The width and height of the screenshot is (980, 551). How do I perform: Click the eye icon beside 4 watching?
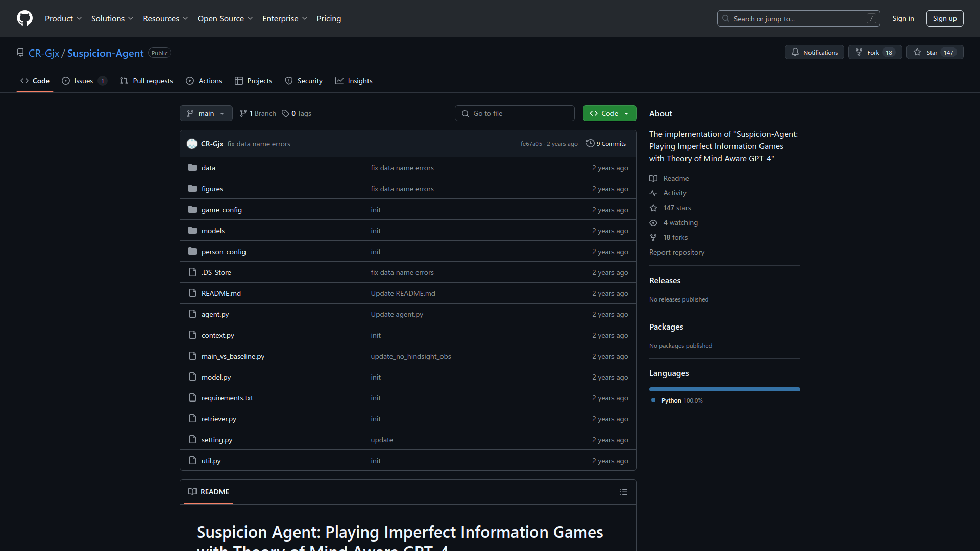pyautogui.click(x=653, y=222)
